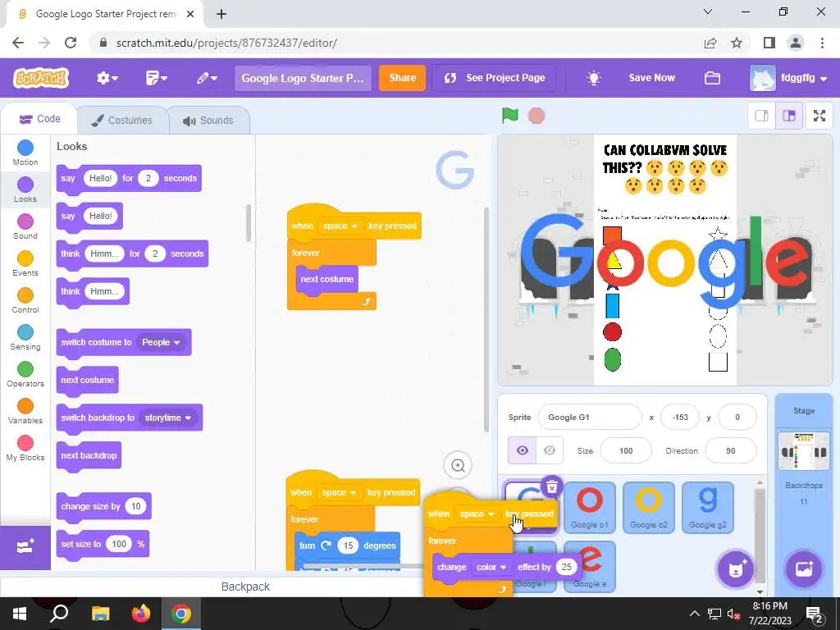The image size is (840, 630).
Task: Open the Tutorials lightbulb
Action: click(594, 78)
